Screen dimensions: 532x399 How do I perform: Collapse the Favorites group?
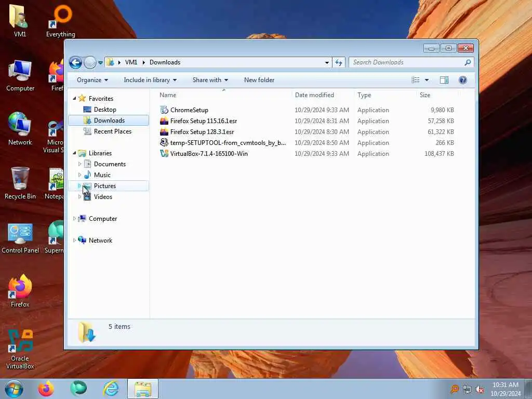(x=75, y=98)
